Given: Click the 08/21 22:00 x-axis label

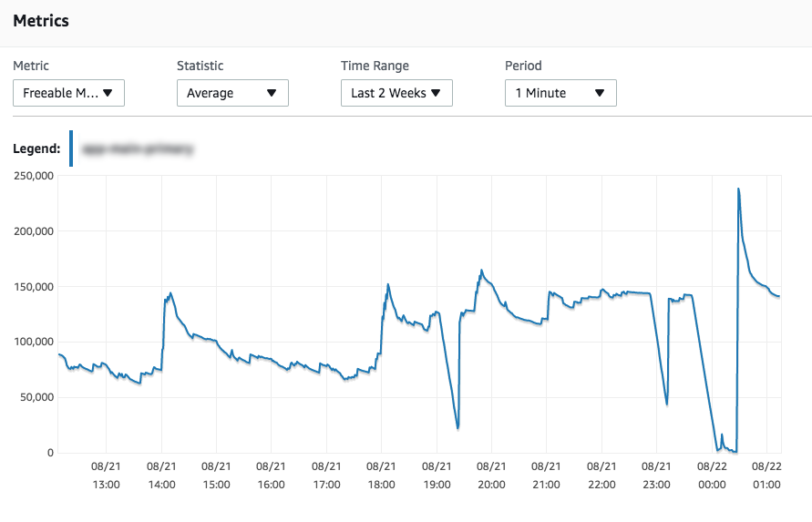Looking at the screenshot, I should pyautogui.click(x=601, y=476).
